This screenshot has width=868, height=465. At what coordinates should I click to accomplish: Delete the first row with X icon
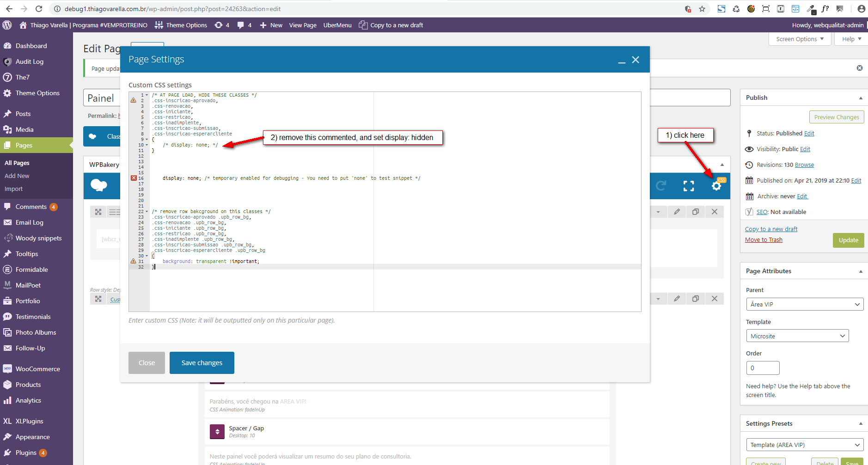coord(715,212)
